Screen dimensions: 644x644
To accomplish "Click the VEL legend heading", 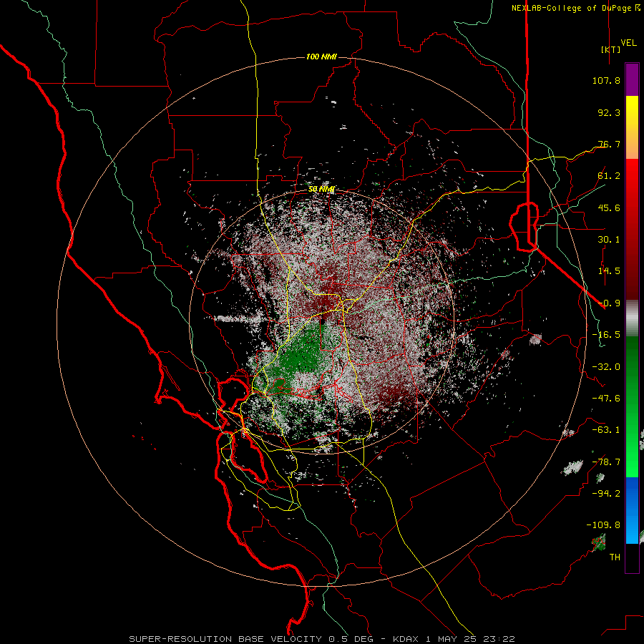I will click(x=628, y=43).
